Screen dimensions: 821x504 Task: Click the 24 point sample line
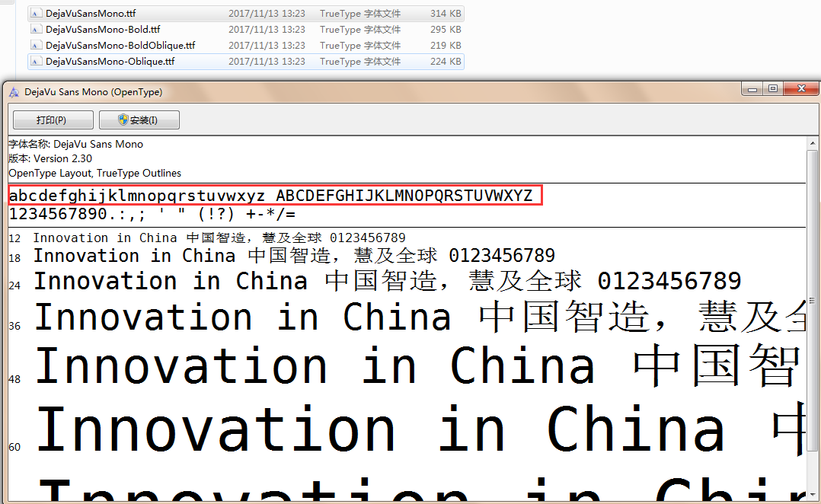tap(388, 281)
